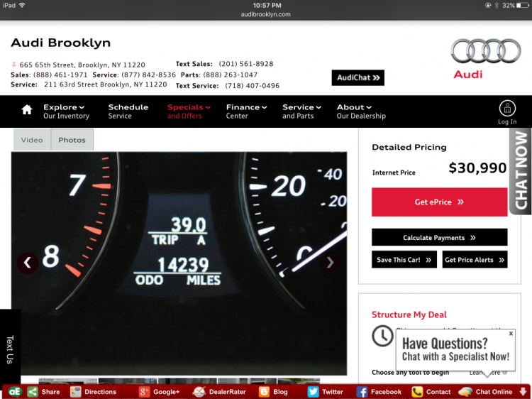Switch to the Photos tab
Viewport: 532px width, 399px height.
(72, 140)
